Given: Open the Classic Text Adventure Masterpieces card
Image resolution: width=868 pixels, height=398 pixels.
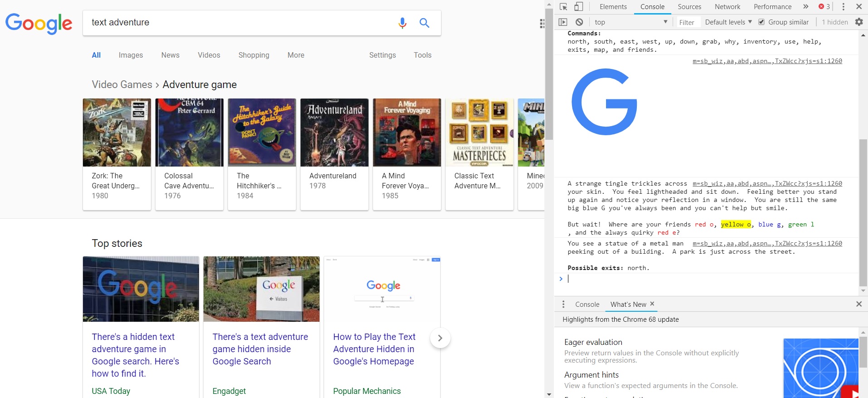Looking at the screenshot, I should (480, 154).
